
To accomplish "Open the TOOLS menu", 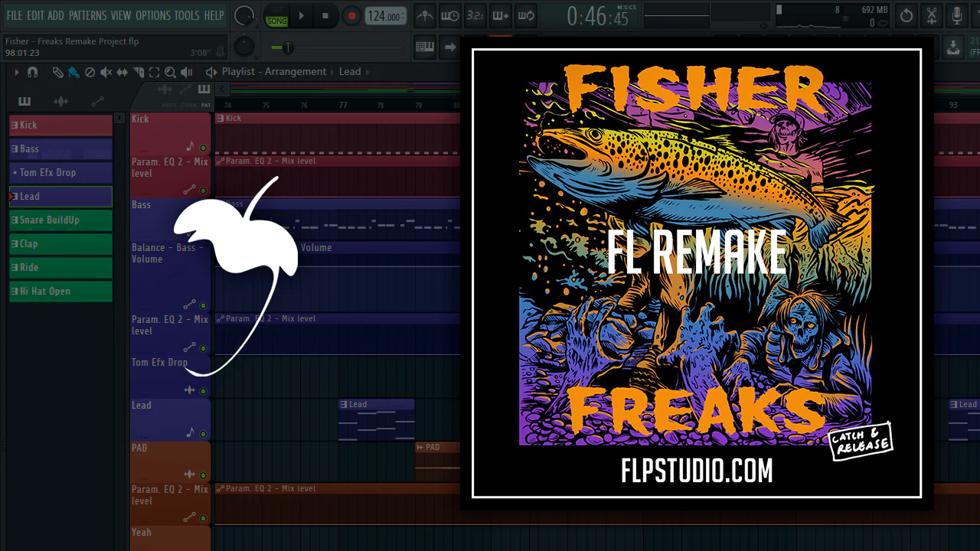I will pyautogui.click(x=187, y=15).
